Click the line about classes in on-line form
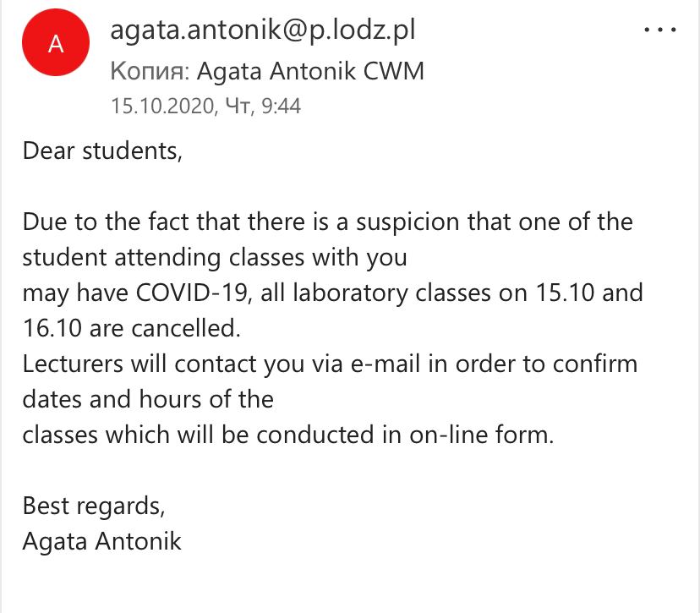This screenshot has width=700, height=613. 288,435
